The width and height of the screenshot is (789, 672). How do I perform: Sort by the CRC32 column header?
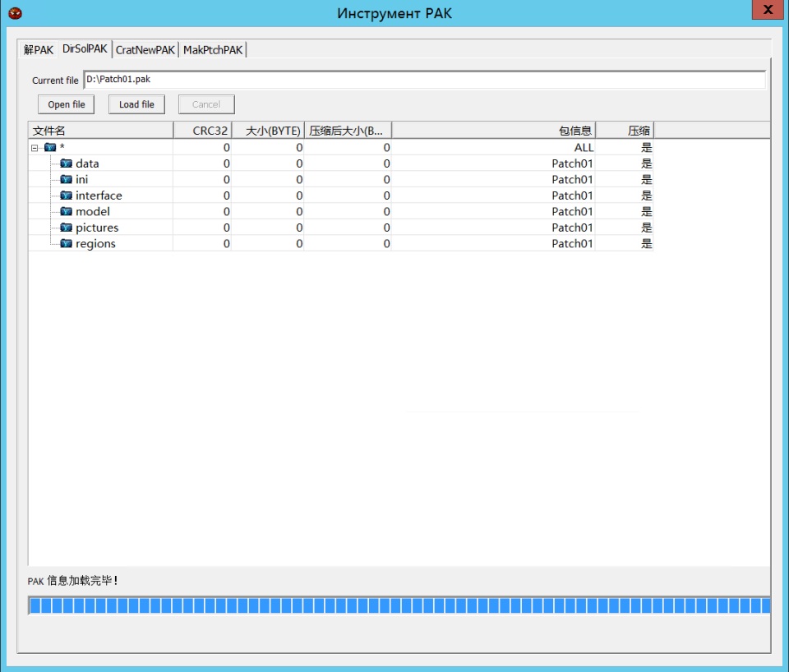[x=202, y=131]
